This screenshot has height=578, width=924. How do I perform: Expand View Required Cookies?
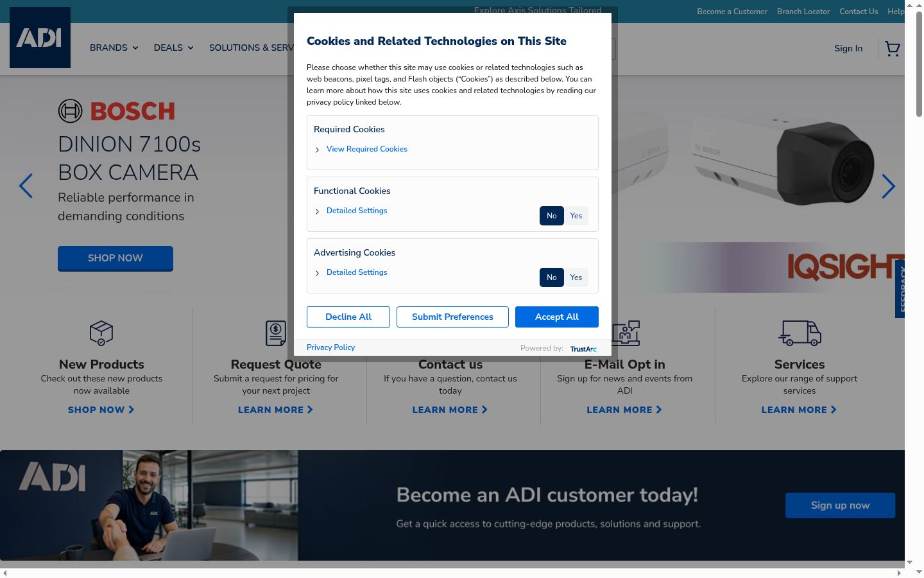coord(366,149)
